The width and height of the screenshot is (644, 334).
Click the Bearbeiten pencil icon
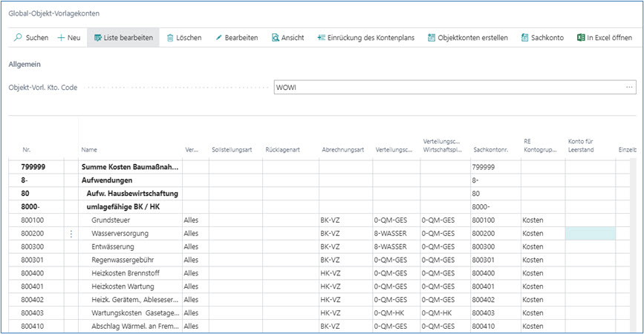(218, 38)
